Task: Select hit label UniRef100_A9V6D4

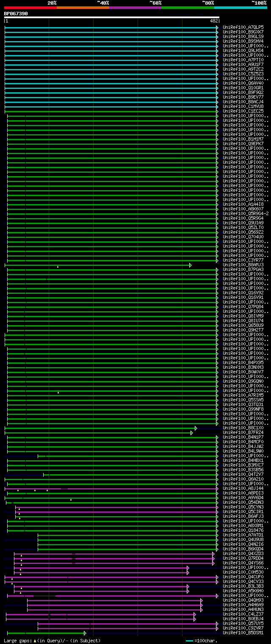Action: pyautogui.click(x=243, y=498)
